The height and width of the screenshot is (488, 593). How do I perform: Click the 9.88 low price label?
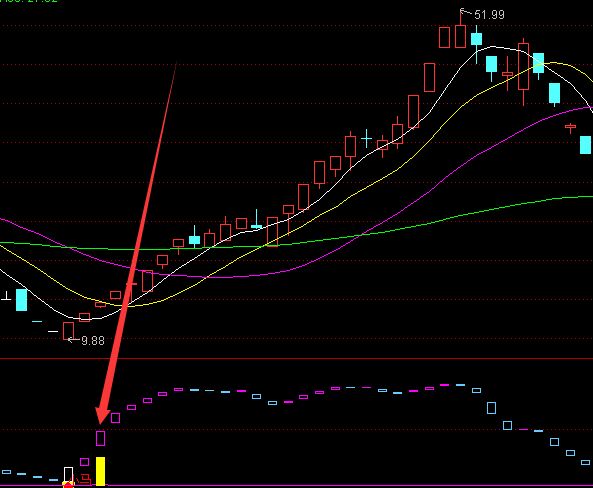(93, 341)
